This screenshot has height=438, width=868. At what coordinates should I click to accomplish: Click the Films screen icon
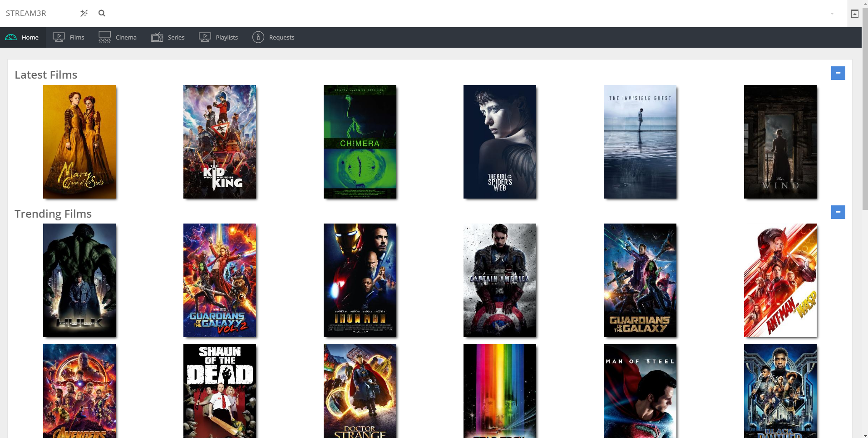59,37
